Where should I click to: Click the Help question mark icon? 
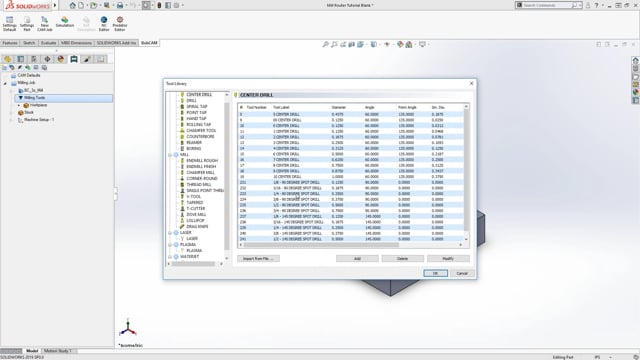coord(596,5)
